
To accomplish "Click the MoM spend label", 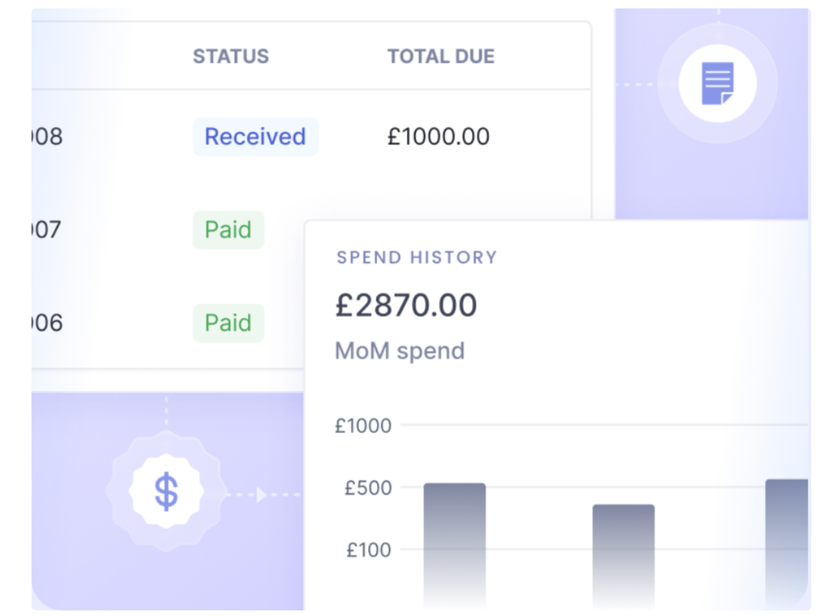I will 400,351.
